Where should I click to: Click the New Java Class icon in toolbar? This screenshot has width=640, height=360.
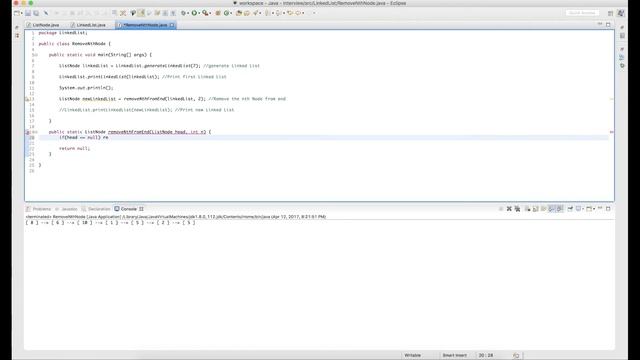click(226, 13)
